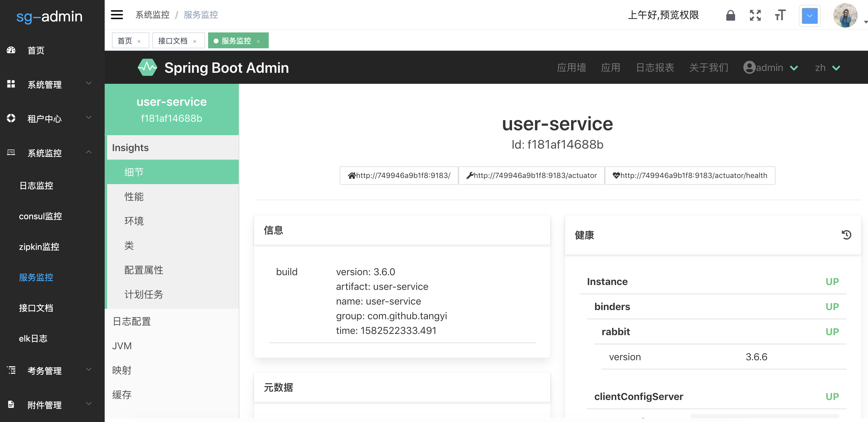The height and width of the screenshot is (422, 868).
Task: Click the user avatar picture
Action: tap(845, 16)
